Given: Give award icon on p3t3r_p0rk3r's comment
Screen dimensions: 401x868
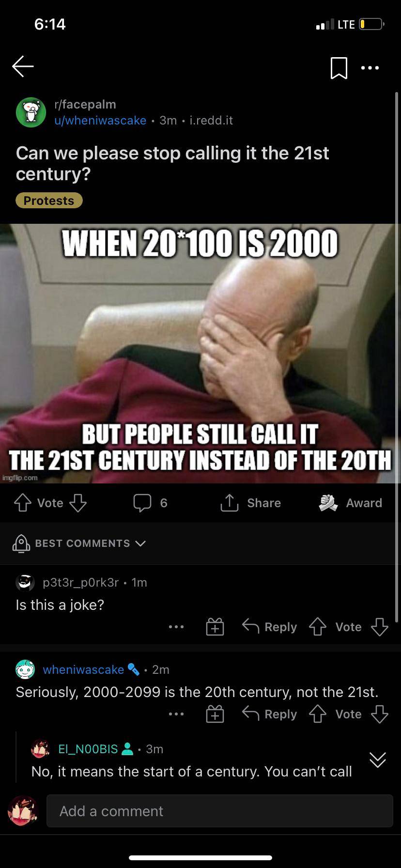Looking at the screenshot, I should tap(215, 627).
